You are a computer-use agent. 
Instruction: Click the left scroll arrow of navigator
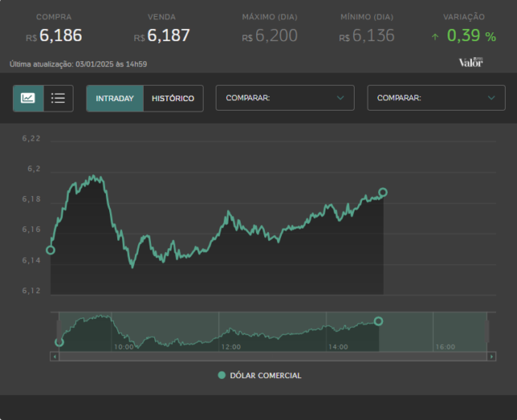tap(55, 356)
